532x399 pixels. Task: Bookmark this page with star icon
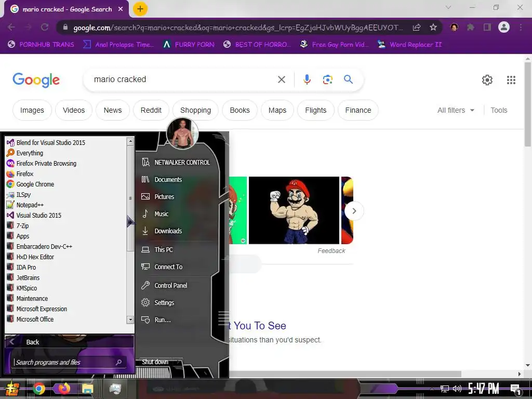tap(433, 27)
